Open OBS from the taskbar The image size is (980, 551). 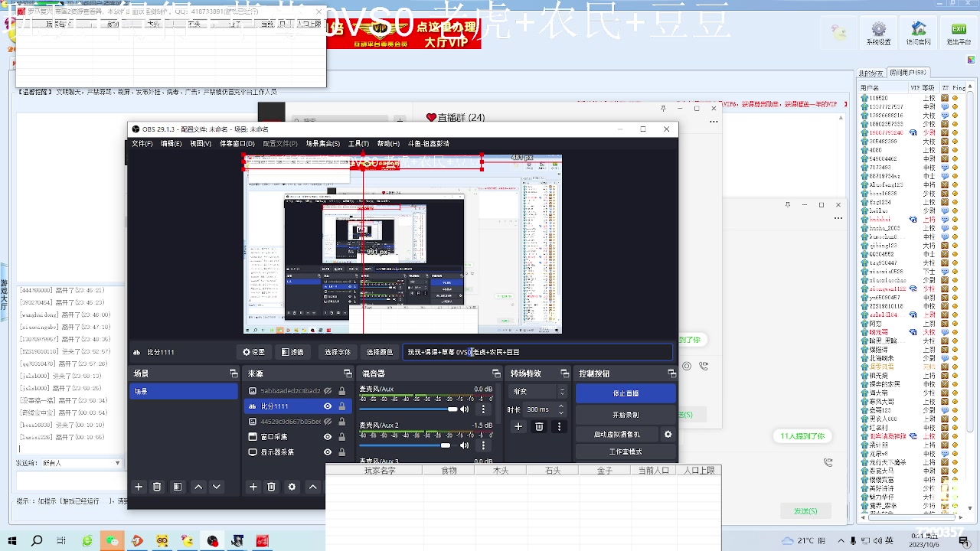tap(213, 540)
